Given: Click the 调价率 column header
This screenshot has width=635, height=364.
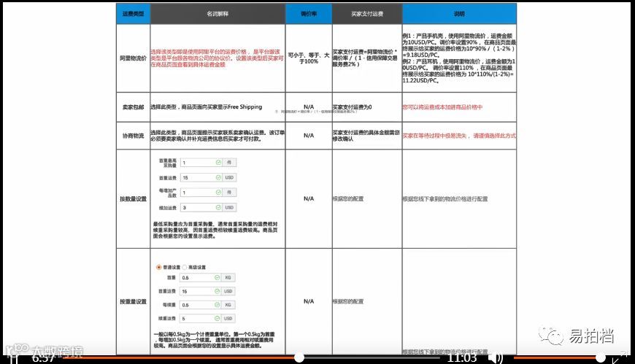Looking at the screenshot, I should pyautogui.click(x=309, y=14).
